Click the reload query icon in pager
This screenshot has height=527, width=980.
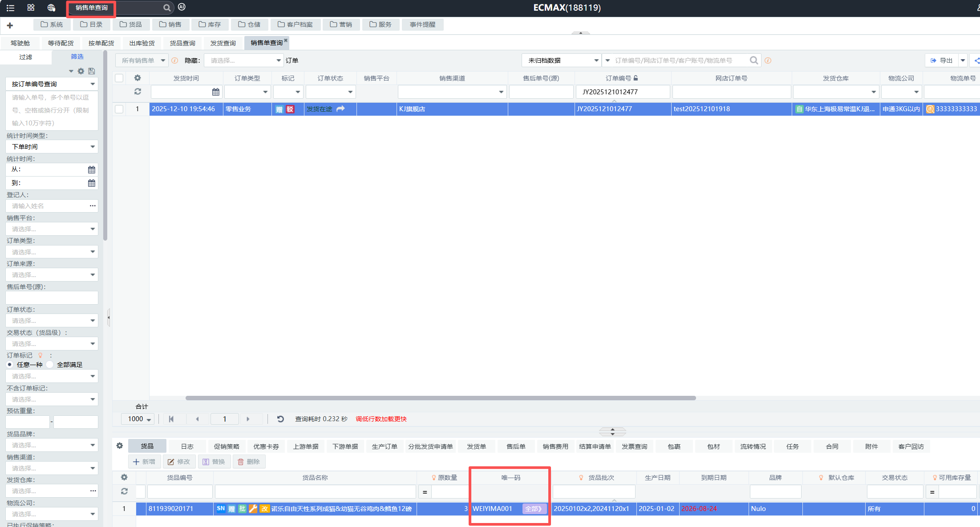[280, 419]
